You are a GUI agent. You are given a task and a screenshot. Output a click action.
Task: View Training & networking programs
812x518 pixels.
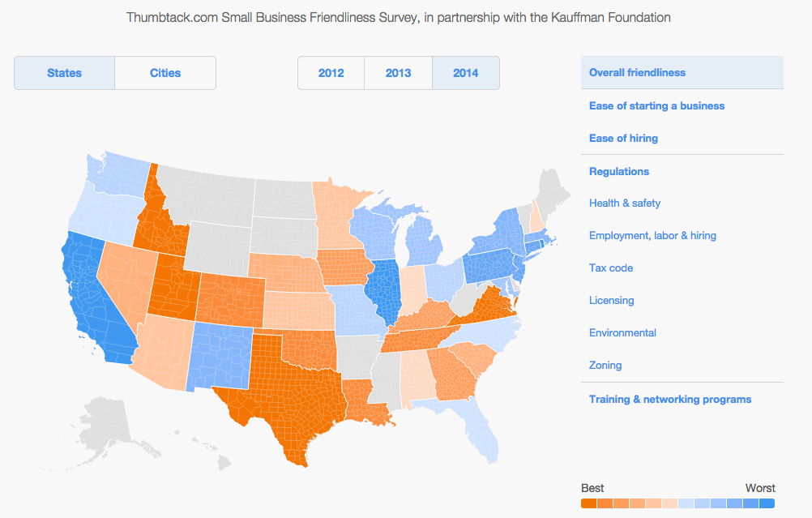click(670, 400)
